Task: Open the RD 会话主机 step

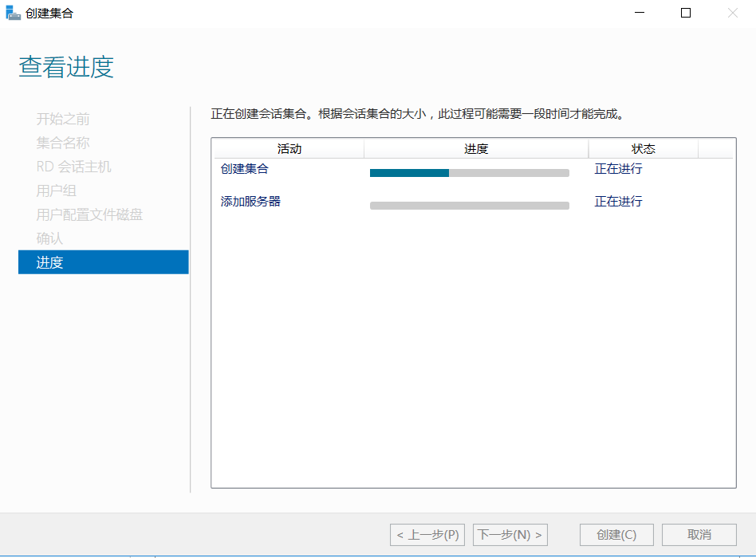Action: (x=74, y=167)
